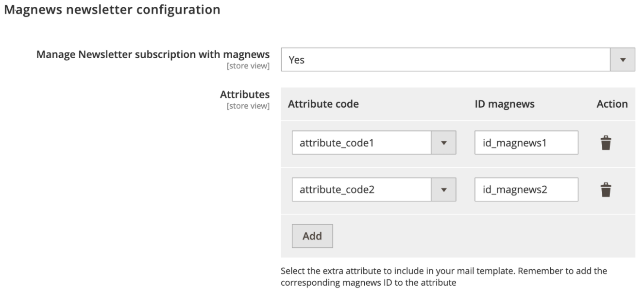Click the Action column header
644x291 pixels.
pyautogui.click(x=612, y=104)
